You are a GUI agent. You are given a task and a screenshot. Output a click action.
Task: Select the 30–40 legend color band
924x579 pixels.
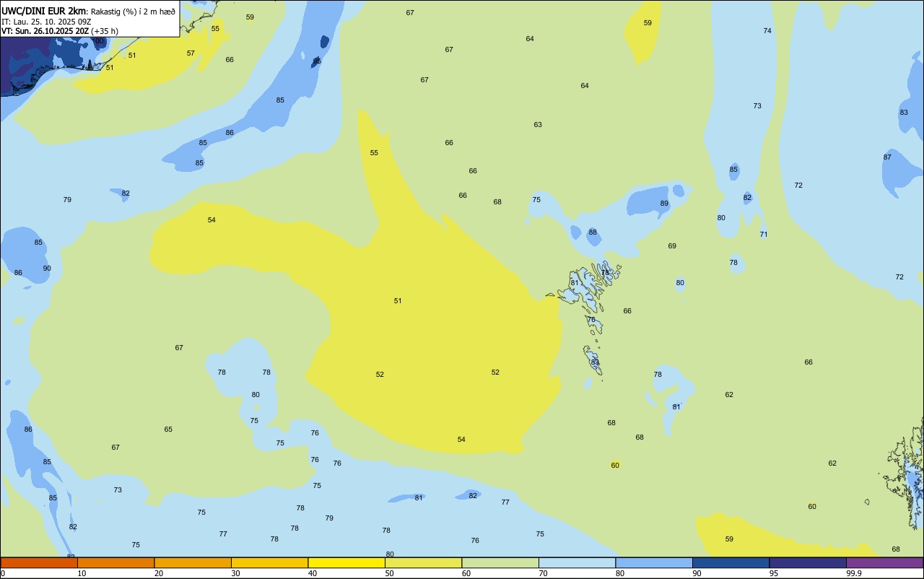point(269,562)
